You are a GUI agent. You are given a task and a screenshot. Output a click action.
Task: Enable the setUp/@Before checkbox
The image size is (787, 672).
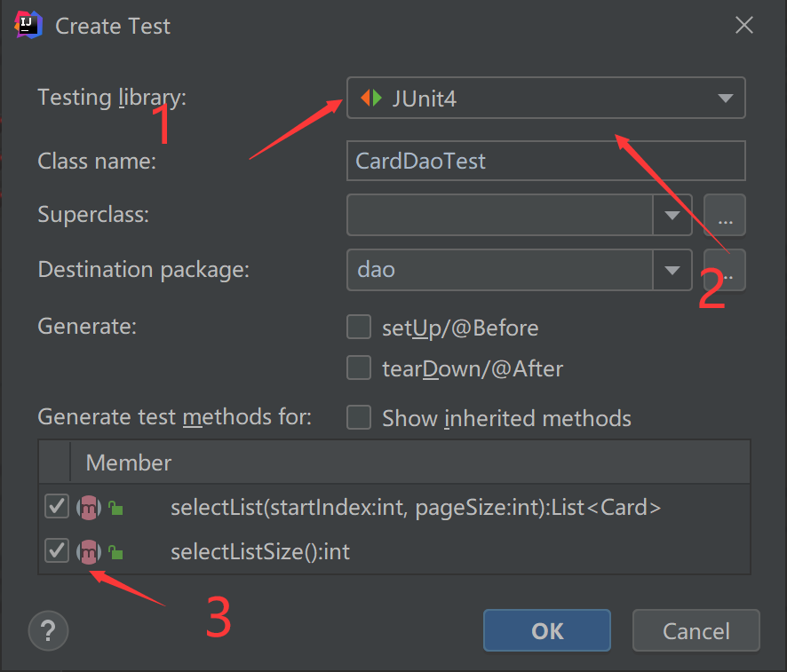359,328
